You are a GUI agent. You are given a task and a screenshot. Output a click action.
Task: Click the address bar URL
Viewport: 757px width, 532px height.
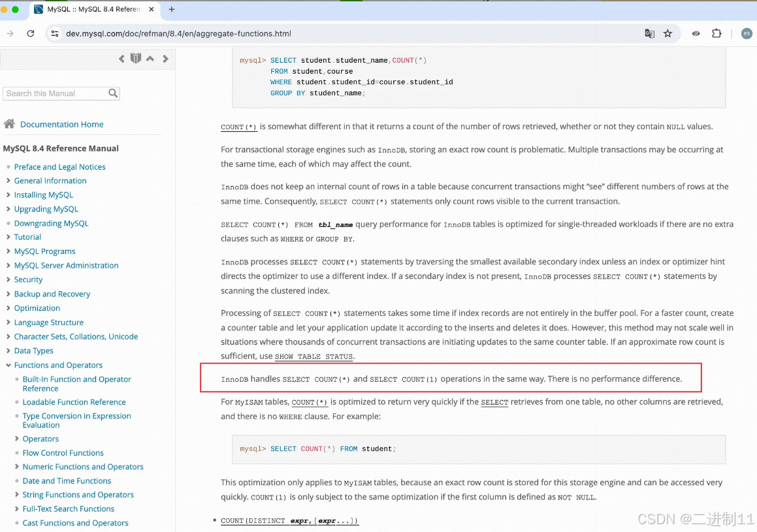[178, 33]
